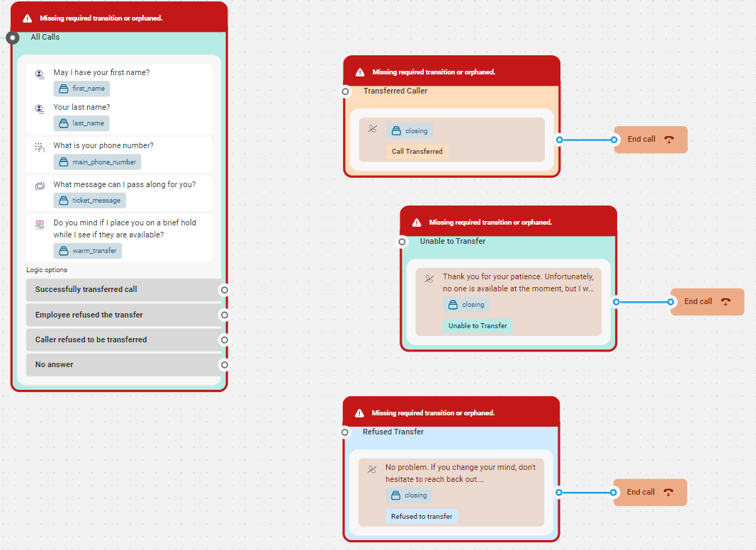The image size is (756, 550).
Task: Click the Unable to Transfer tag chip
Action: pyautogui.click(x=478, y=325)
